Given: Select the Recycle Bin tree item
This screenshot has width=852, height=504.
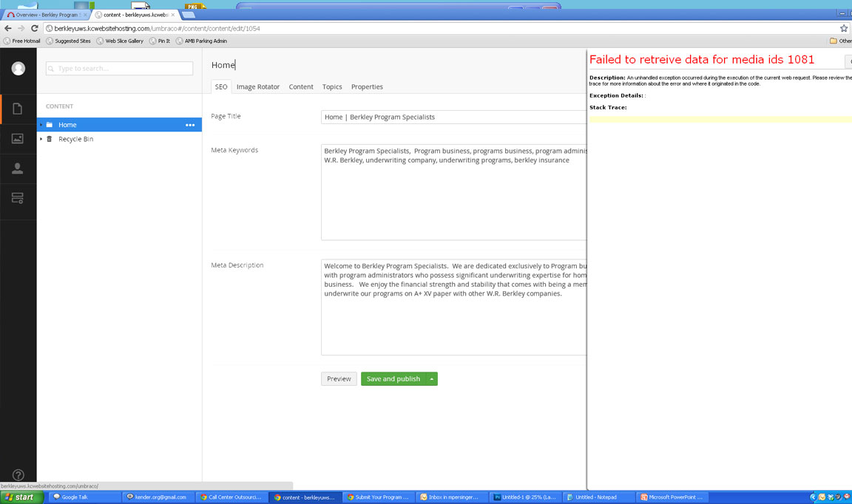Looking at the screenshot, I should click(120, 139).
